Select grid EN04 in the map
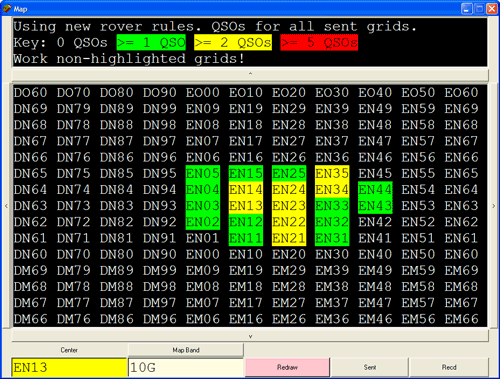Viewport: 500px width, 379px height. coord(203,189)
